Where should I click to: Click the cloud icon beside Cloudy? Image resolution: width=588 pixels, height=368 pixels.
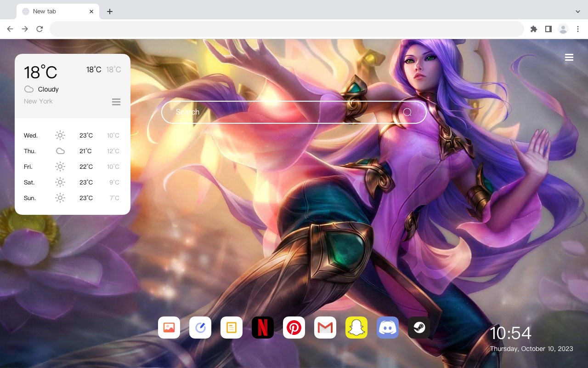[x=29, y=89]
